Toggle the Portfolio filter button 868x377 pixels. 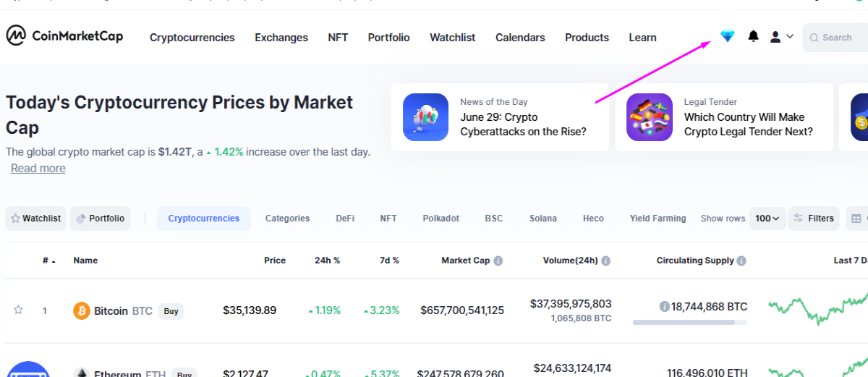point(101,219)
